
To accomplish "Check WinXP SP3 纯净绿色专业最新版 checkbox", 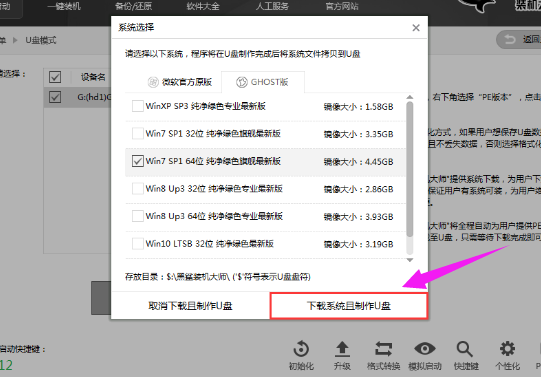I will [138, 106].
